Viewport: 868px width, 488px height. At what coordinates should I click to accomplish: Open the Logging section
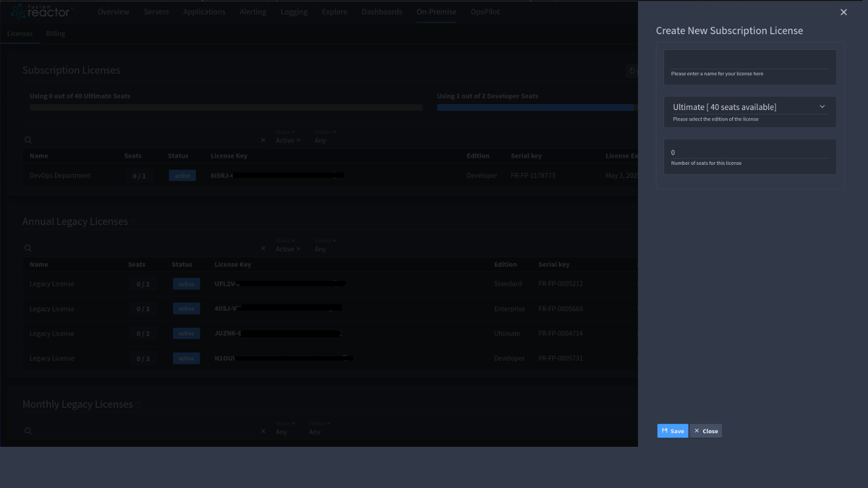click(x=294, y=12)
